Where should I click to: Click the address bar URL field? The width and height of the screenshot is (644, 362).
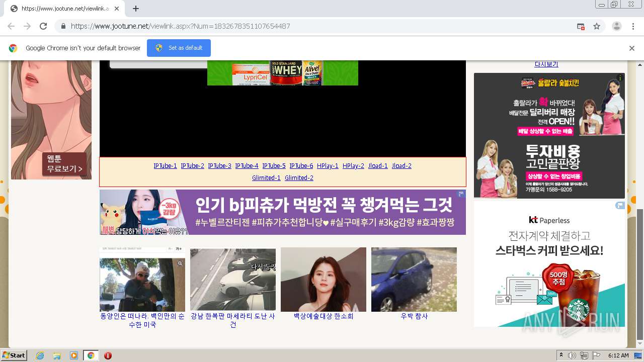pyautogui.click(x=322, y=26)
